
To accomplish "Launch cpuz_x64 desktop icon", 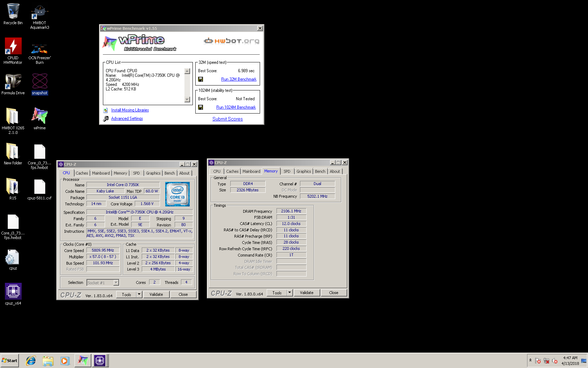I will 13,294.
